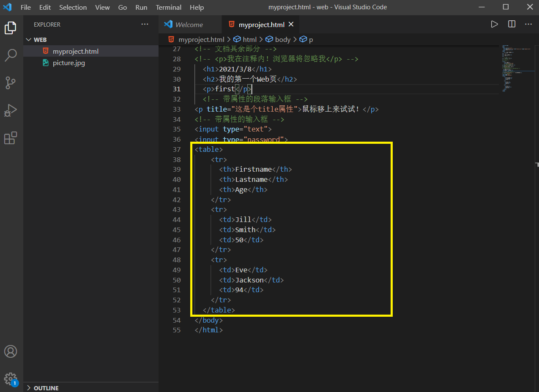The height and width of the screenshot is (392, 539).
Task: Click HTML file icon on myproject.html tab
Action: (231, 25)
